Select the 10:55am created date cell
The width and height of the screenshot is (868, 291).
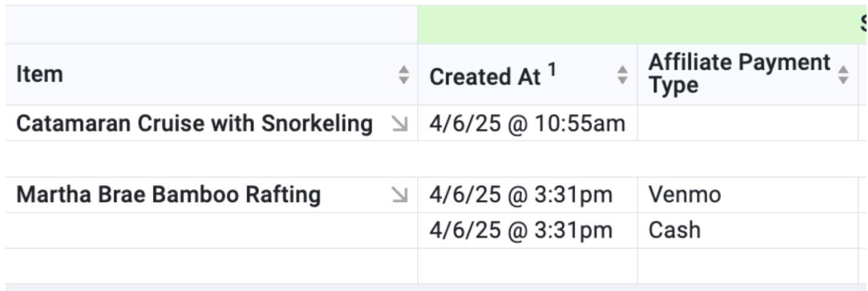pyautogui.click(x=527, y=124)
